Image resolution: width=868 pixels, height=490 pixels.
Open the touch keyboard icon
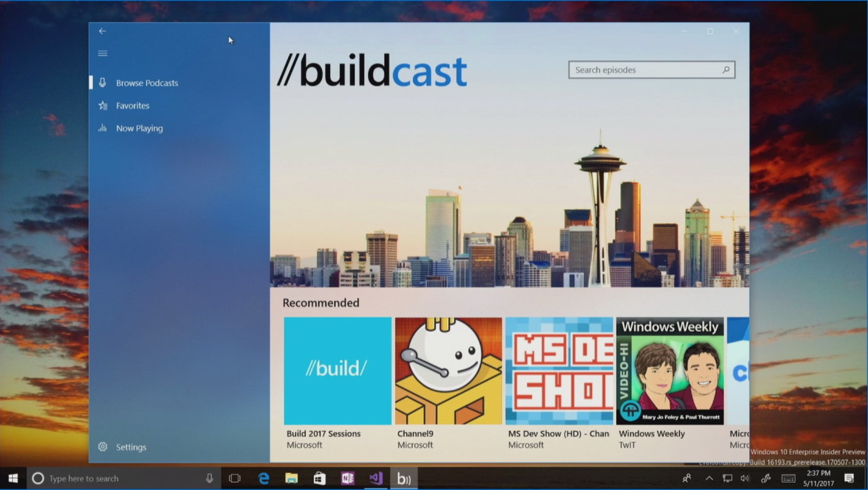coord(788,479)
